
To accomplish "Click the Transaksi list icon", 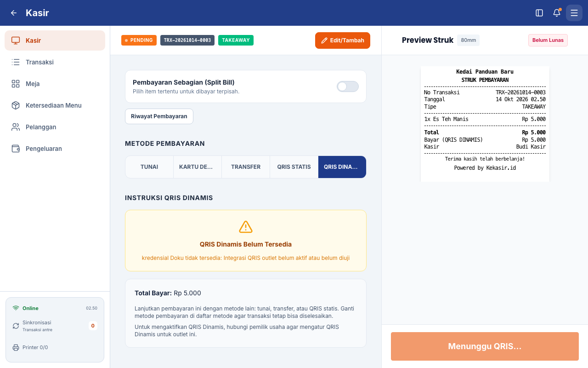I will coord(16,62).
